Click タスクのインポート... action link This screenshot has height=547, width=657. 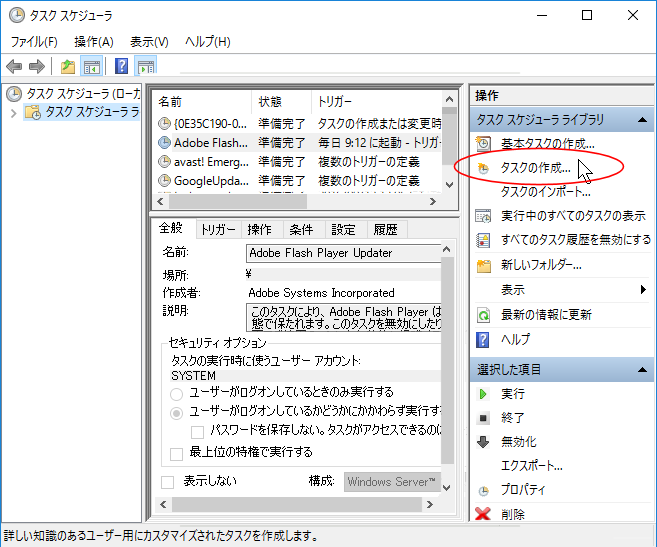[545, 191]
